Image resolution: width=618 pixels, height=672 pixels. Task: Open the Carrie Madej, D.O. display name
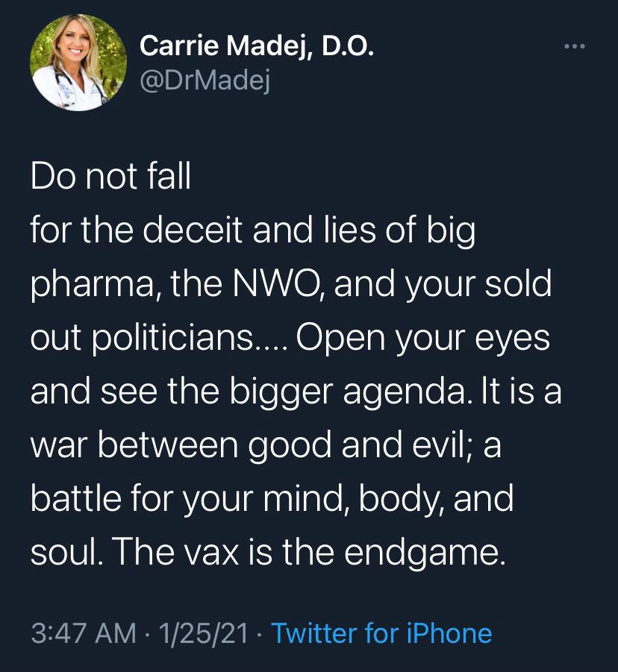pyautogui.click(x=256, y=48)
